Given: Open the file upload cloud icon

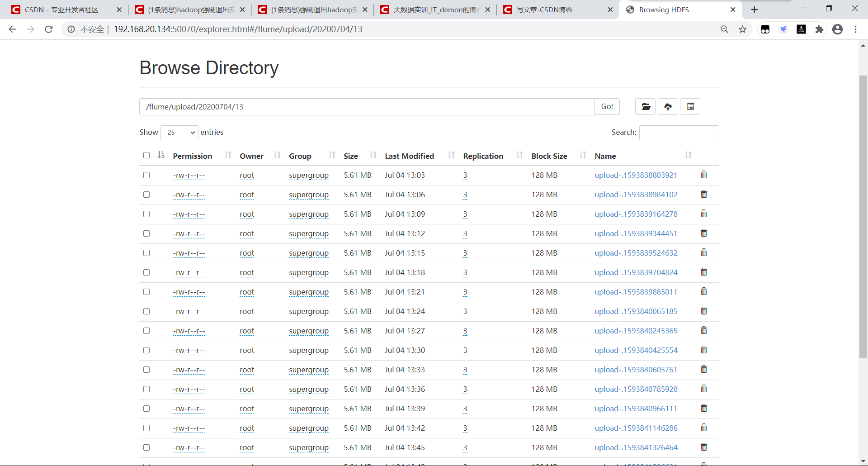Looking at the screenshot, I should (668, 106).
